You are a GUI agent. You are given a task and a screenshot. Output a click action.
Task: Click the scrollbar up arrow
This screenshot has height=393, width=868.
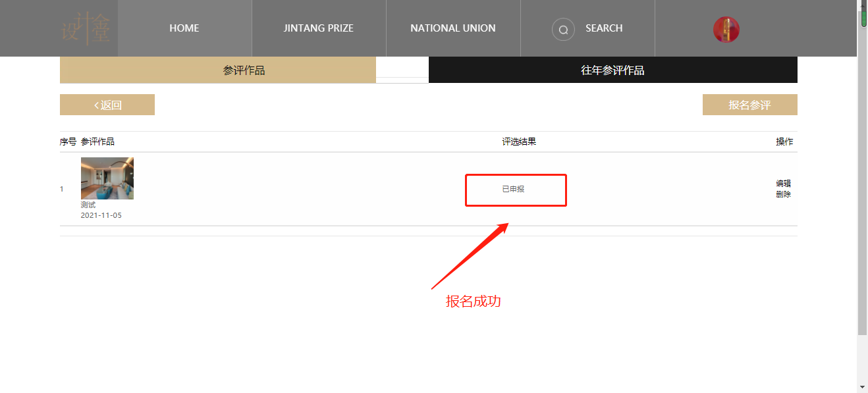pyautogui.click(x=862, y=5)
